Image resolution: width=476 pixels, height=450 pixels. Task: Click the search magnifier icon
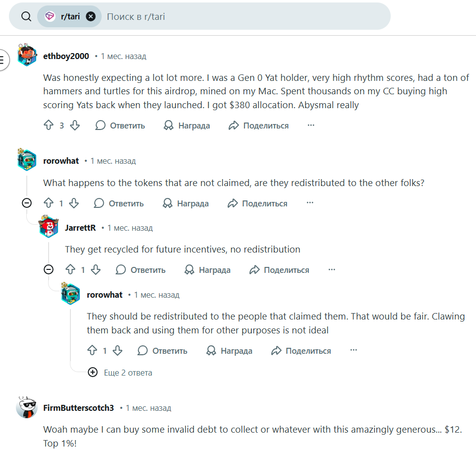26,16
